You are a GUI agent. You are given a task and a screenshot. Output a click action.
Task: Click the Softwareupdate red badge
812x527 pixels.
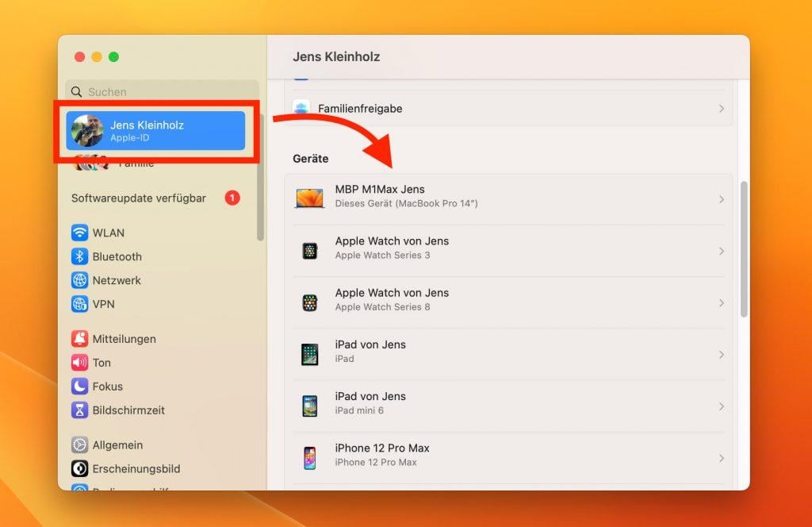pyautogui.click(x=232, y=198)
